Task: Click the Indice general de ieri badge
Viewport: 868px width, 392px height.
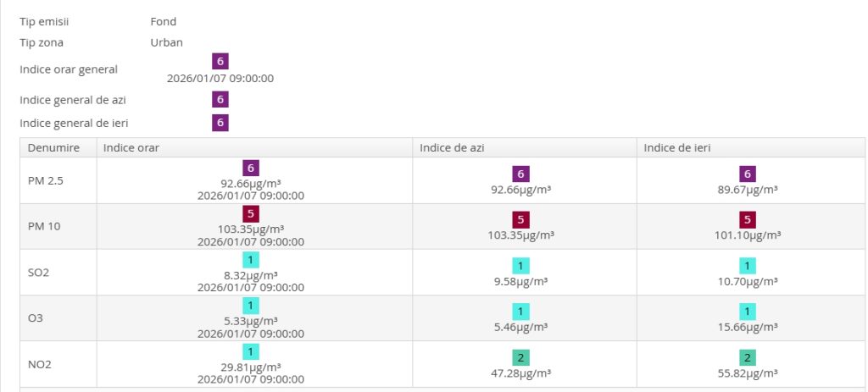Action: coord(220,123)
